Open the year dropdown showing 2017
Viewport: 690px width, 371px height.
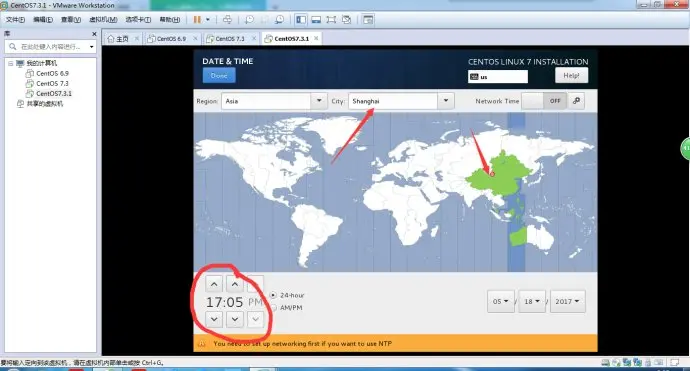tap(568, 301)
